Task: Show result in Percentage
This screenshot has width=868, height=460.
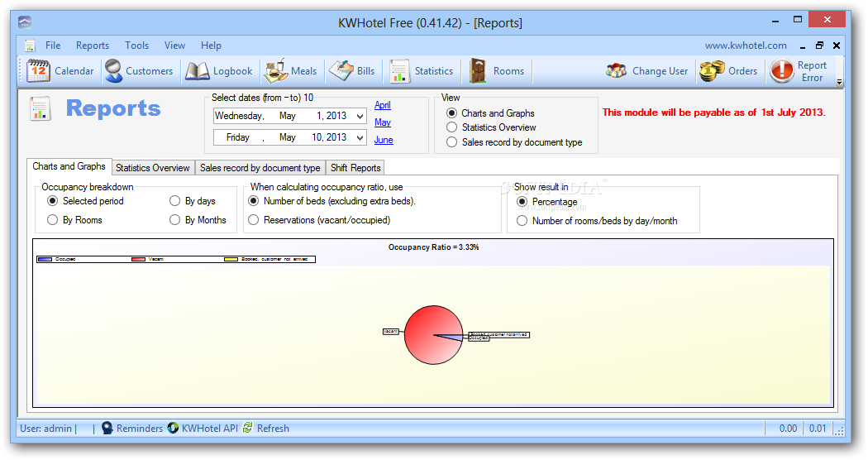Action: click(x=522, y=202)
